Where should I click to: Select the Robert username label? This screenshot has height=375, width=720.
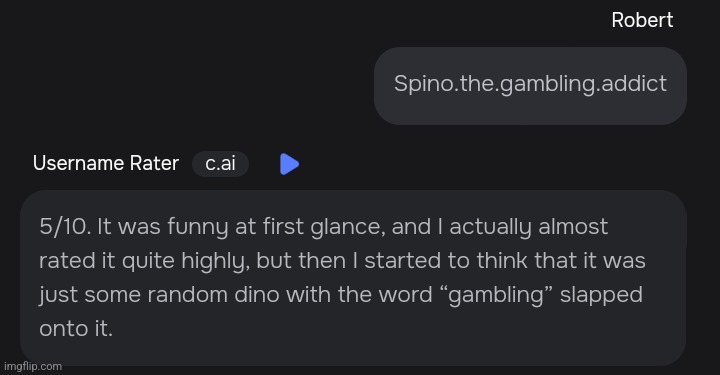[x=642, y=20]
